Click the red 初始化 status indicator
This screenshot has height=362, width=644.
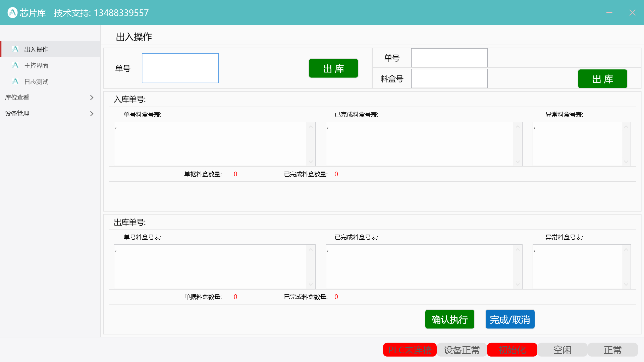tap(512, 350)
